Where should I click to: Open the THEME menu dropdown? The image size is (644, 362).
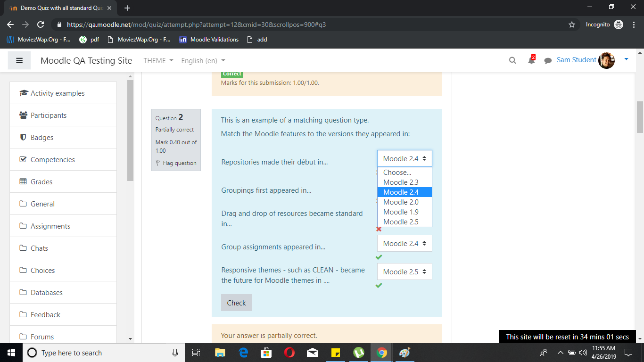coord(158,61)
